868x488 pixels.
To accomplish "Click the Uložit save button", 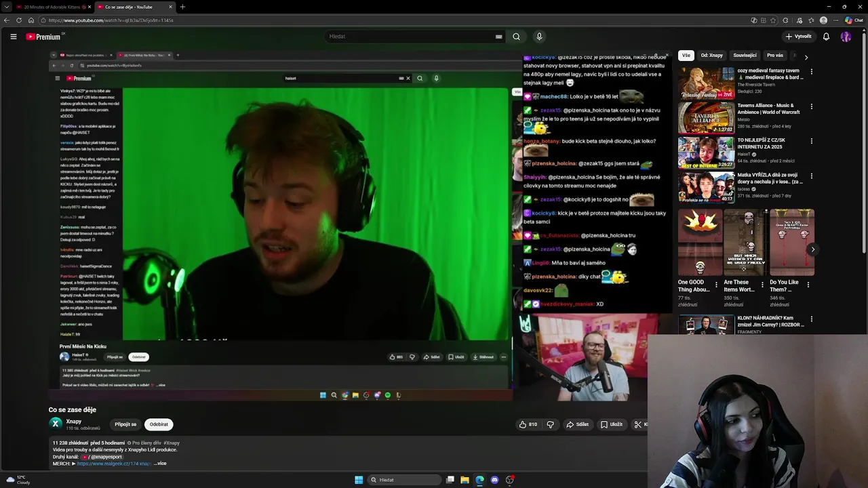I will click(x=612, y=424).
